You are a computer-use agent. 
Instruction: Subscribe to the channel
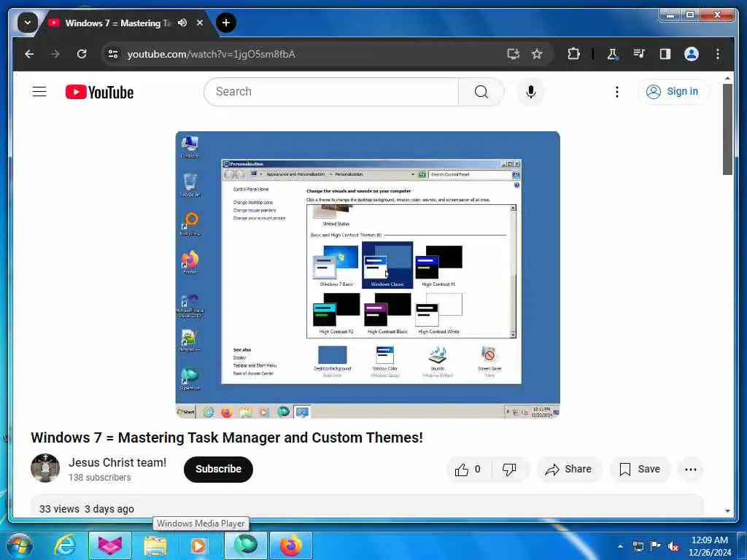(218, 469)
